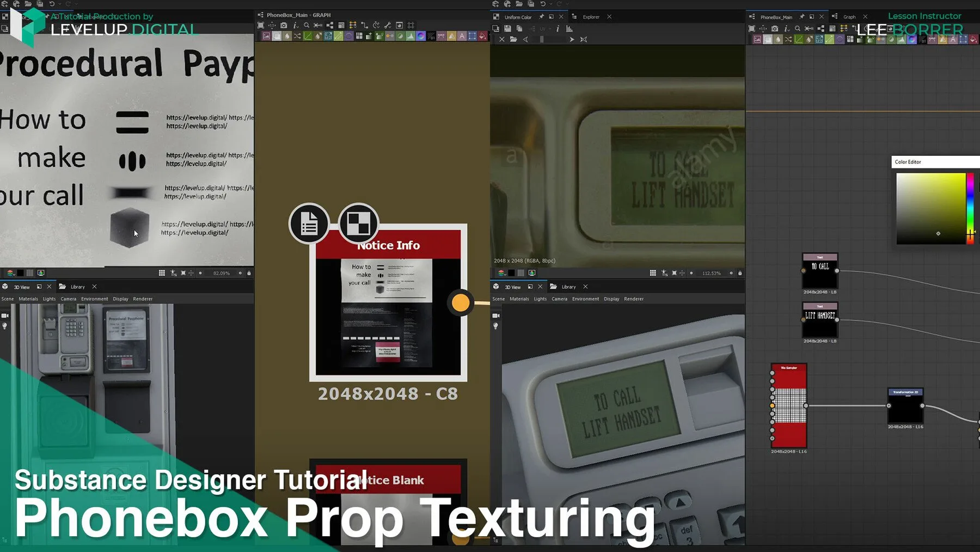Select the red Tile Sampler node
The height and width of the screenshot is (552, 980).
789,405
